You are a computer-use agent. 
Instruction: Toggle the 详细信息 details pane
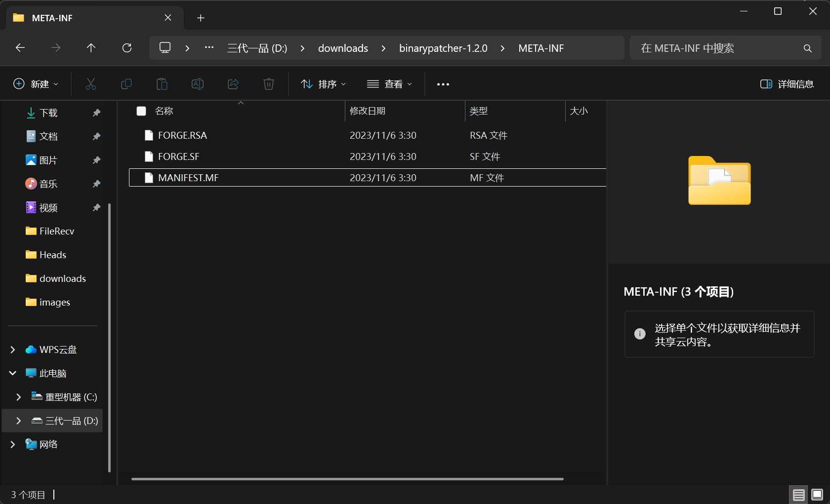point(787,84)
